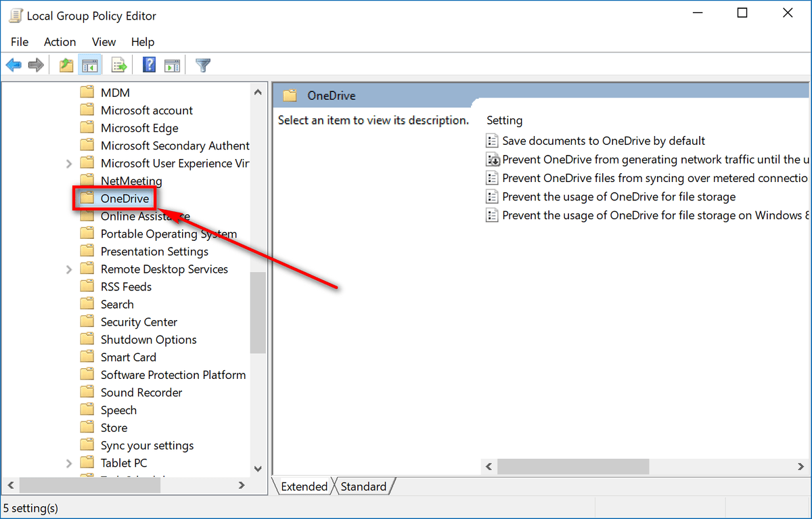Click the Back arrow in the toolbar
Image resolution: width=812 pixels, height=519 pixels.
coord(14,66)
